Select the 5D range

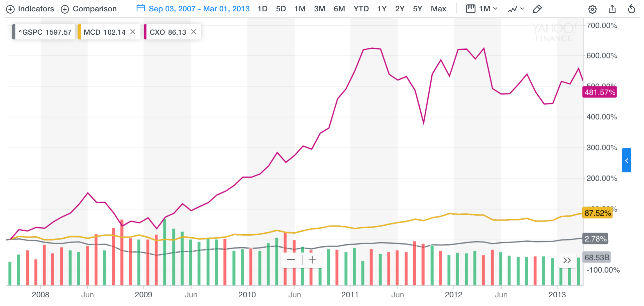pyautogui.click(x=281, y=9)
